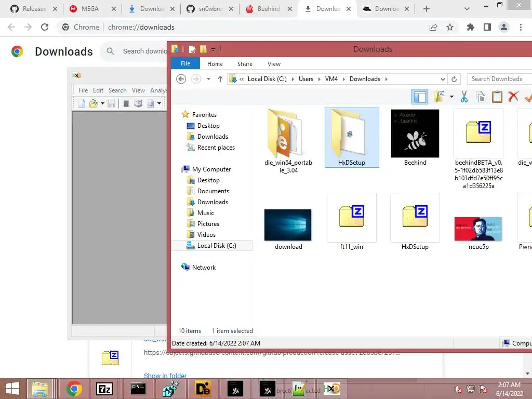
Task: Open the Windows Start button
Action: pos(12,389)
